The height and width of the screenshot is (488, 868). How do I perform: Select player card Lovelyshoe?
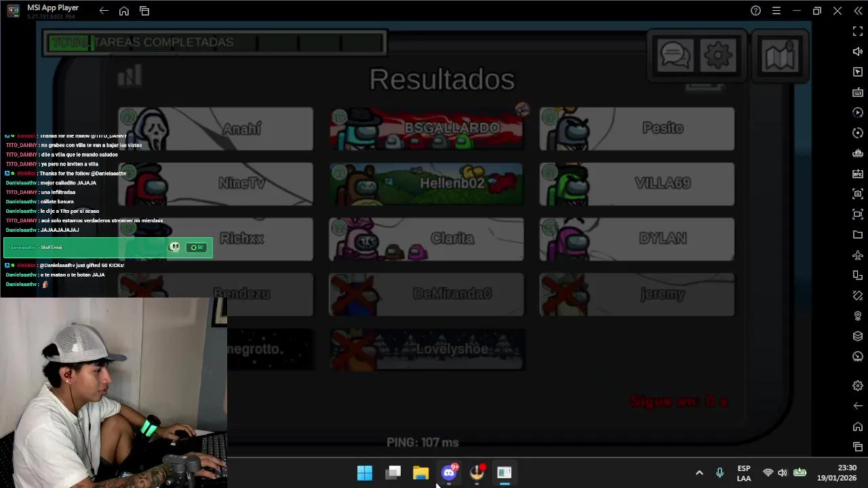tap(427, 350)
